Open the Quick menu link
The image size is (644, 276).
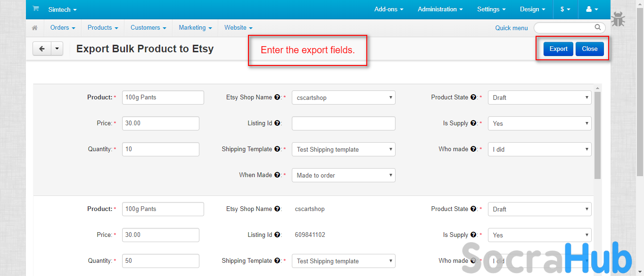pos(512,28)
